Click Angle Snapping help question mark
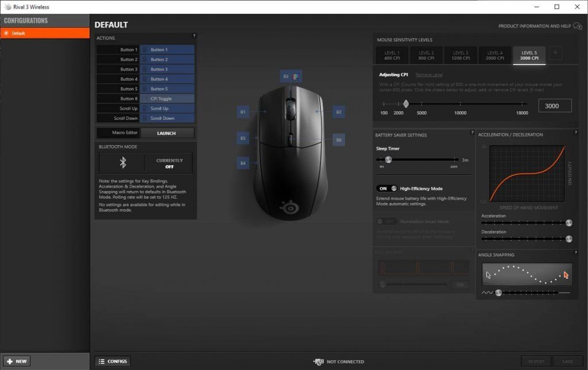This screenshot has width=588, height=370. click(x=575, y=253)
